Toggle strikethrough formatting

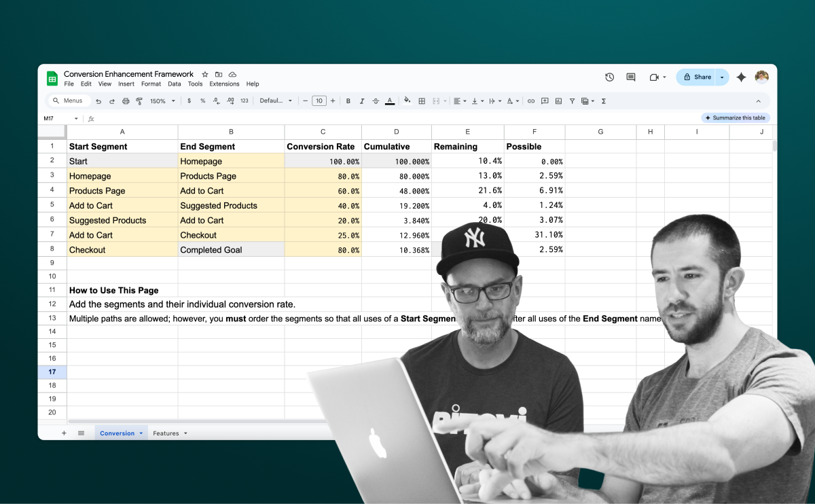[x=376, y=101]
